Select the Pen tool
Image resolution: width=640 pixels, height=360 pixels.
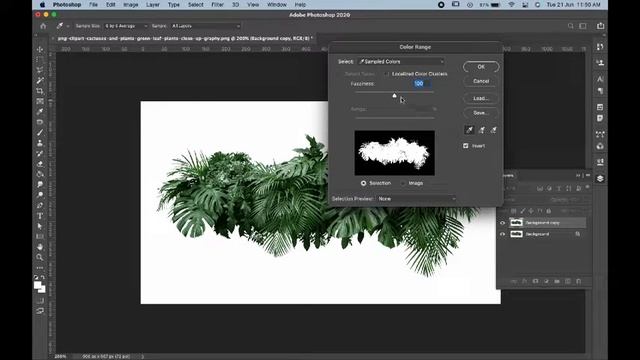click(x=40, y=205)
